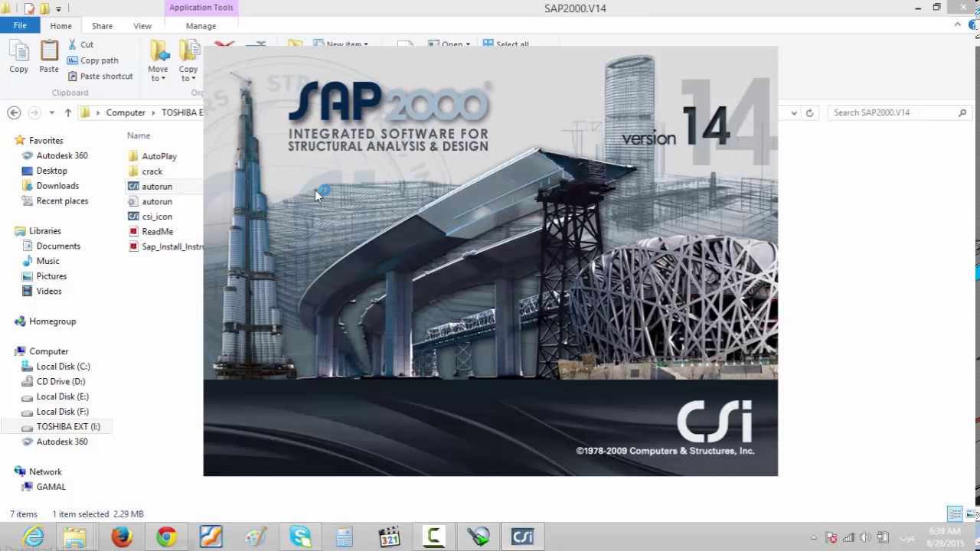
Task: Click the Paste clipboard icon
Action: tap(49, 57)
